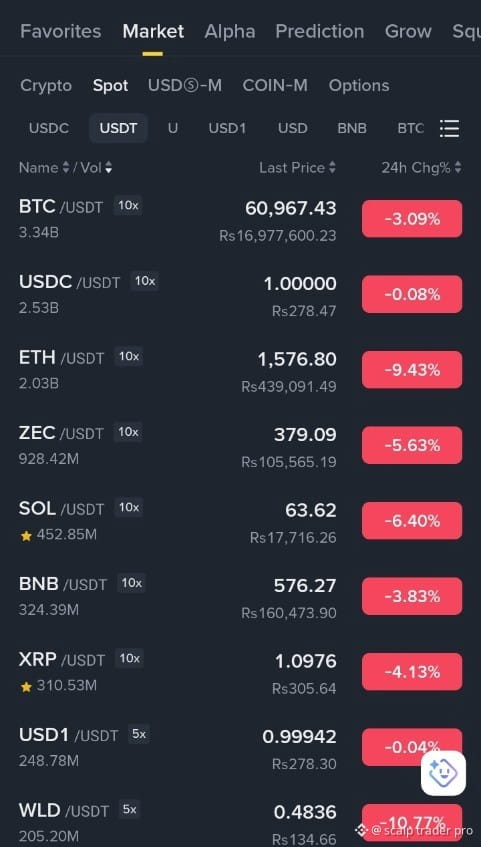Sort by 24h Chg% column arrows
Image resolution: width=481 pixels, height=847 pixels.
coord(458,168)
